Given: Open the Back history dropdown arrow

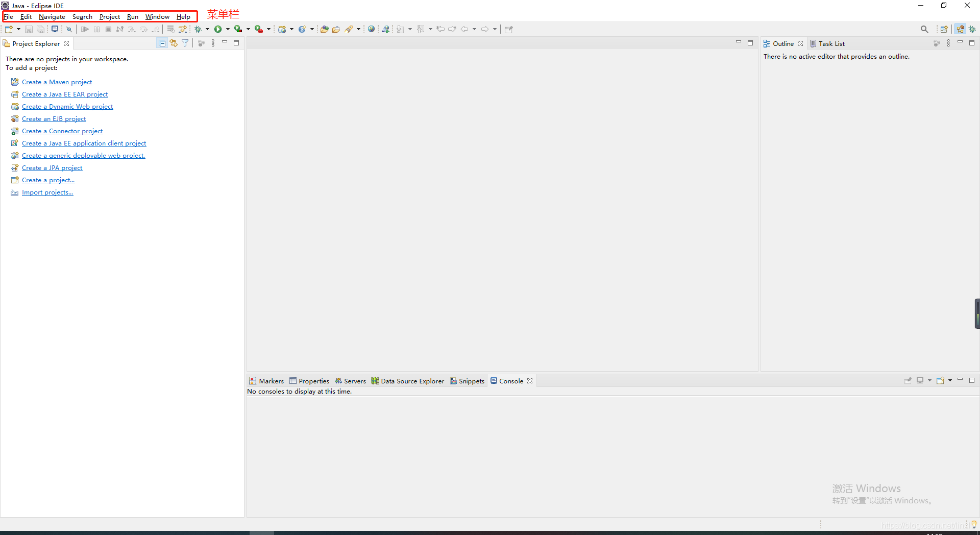Looking at the screenshot, I should 474,29.
